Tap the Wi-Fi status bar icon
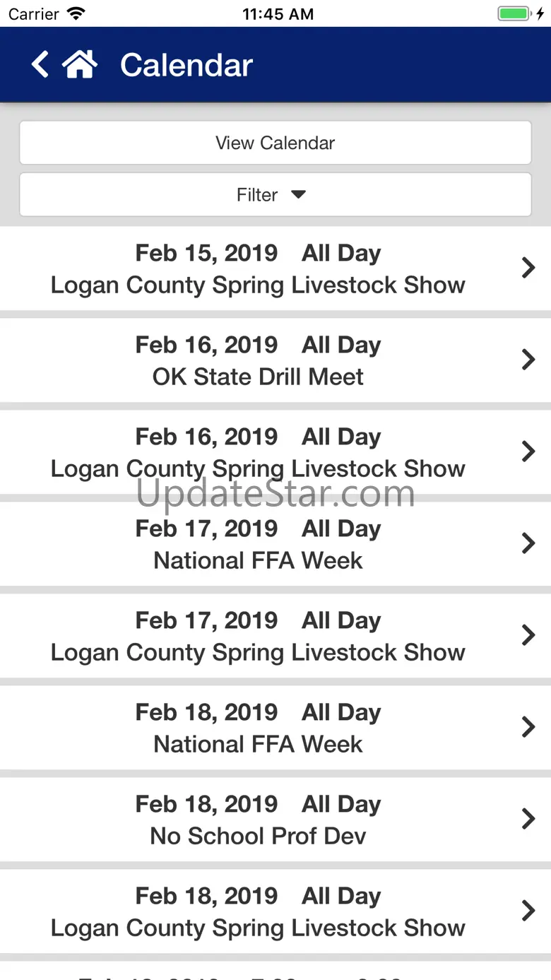The width and height of the screenshot is (551, 980). click(x=76, y=14)
